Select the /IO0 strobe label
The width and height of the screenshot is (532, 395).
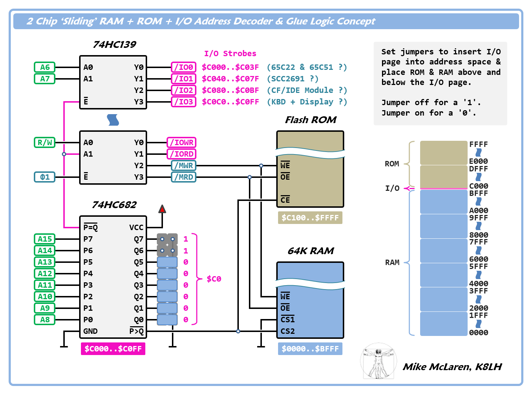tap(183, 67)
